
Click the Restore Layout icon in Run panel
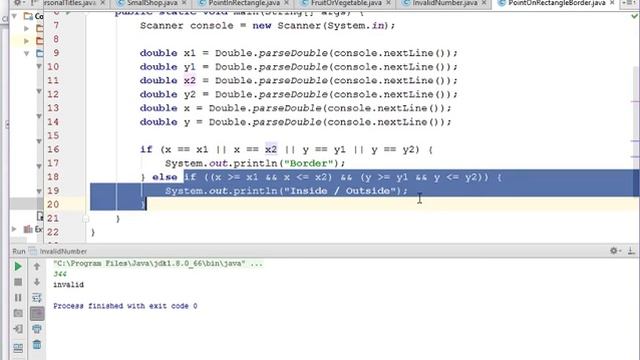point(18,348)
